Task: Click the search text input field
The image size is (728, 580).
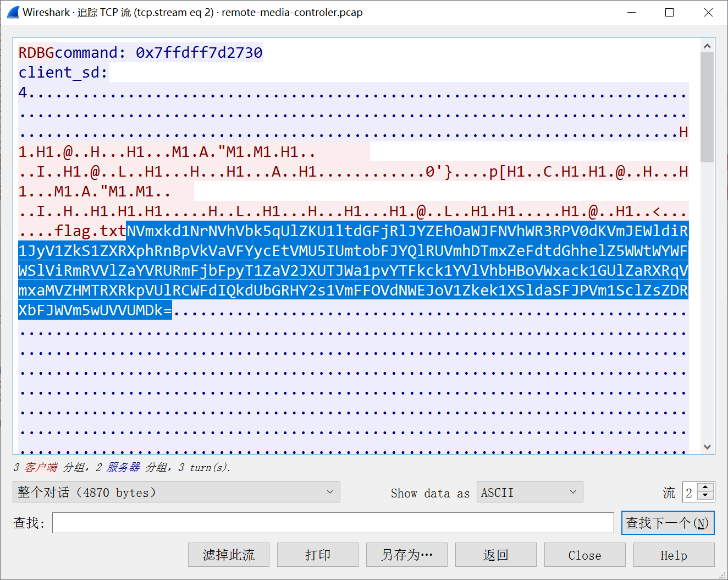Action: pyautogui.click(x=333, y=523)
